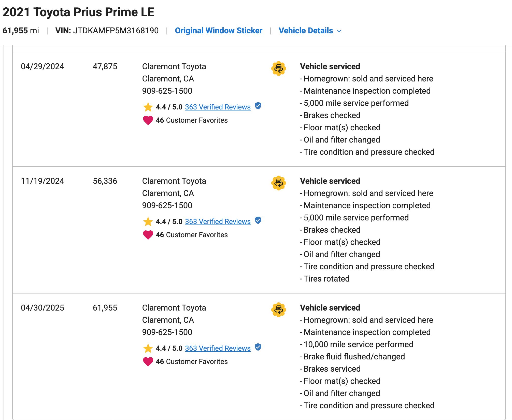Click the heart favorites icon in 04/29/2024 row

(x=148, y=120)
